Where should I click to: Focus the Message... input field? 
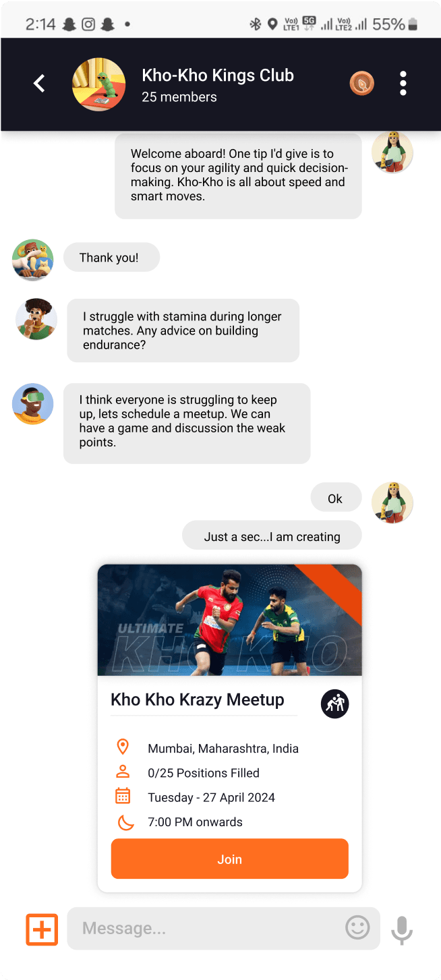224,929
